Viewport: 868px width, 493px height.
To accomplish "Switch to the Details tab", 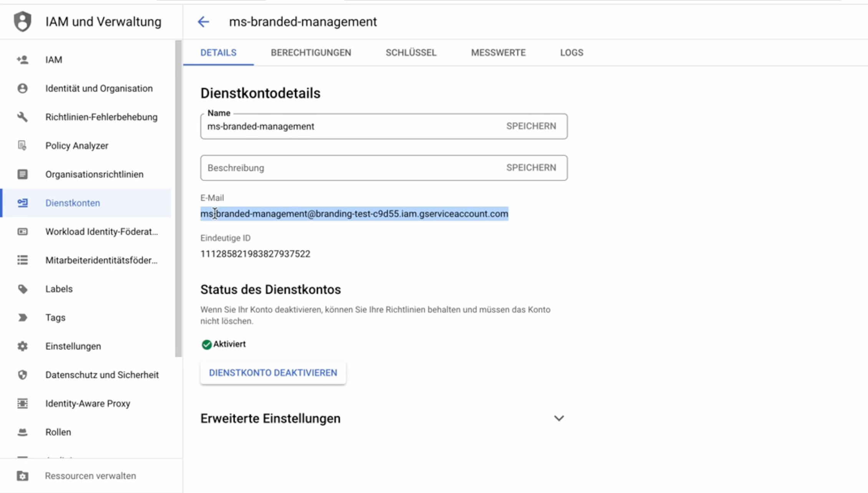I will (219, 53).
